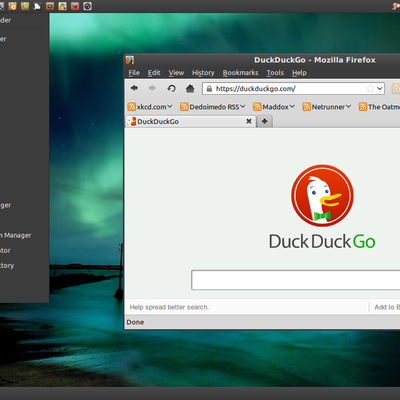
Task: Click the white document icon in top panel
Action: (37, 6)
